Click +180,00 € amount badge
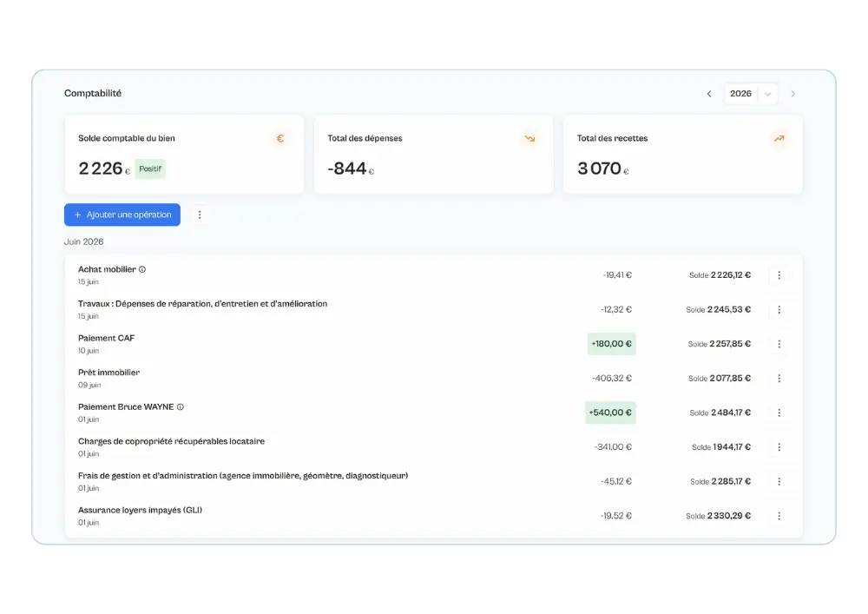Viewport: 868px width, 614px height. (612, 344)
